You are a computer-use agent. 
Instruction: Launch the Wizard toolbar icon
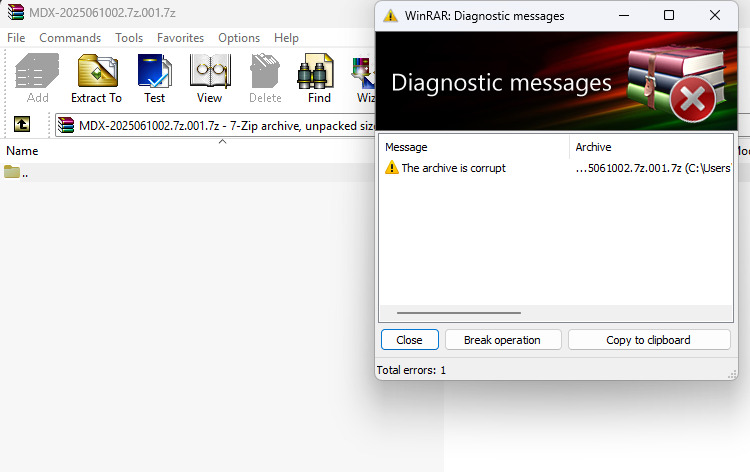click(x=364, y=78)
